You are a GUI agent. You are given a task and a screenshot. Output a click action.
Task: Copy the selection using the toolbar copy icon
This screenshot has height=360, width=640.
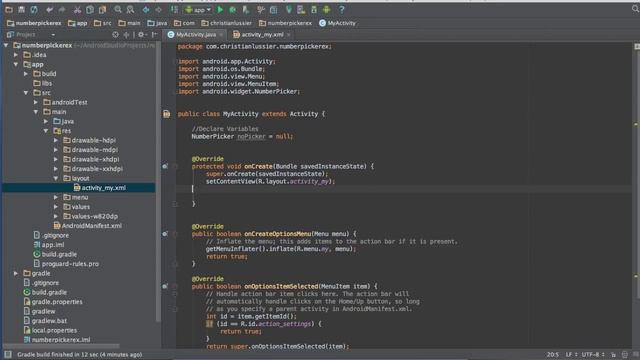(x=90, y=9)
